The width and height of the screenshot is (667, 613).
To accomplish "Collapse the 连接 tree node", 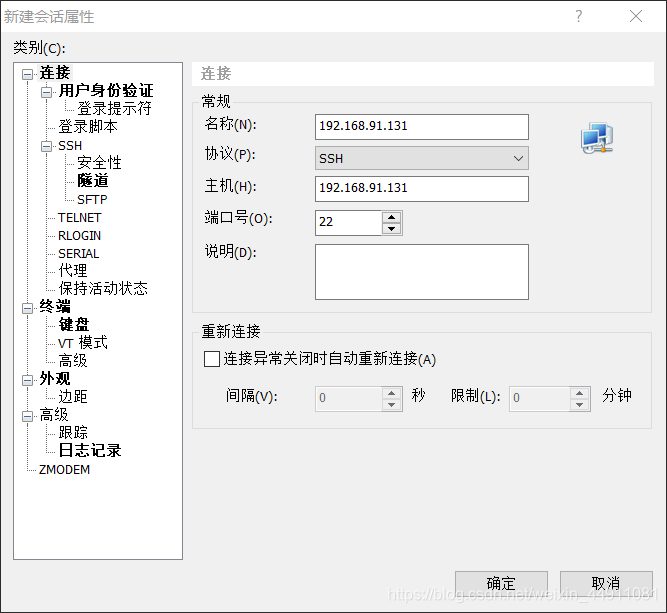I will coord(27,74).
